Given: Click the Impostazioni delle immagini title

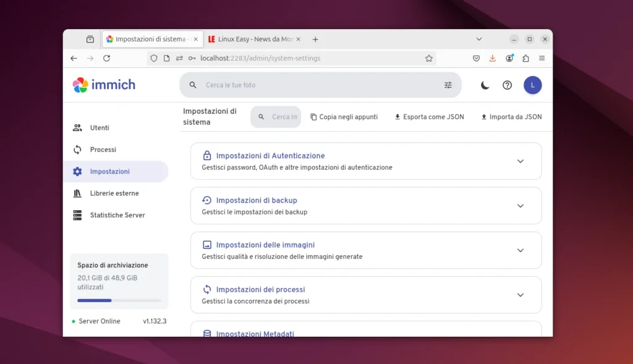Looking at the screenshot, I should [265, 245].
